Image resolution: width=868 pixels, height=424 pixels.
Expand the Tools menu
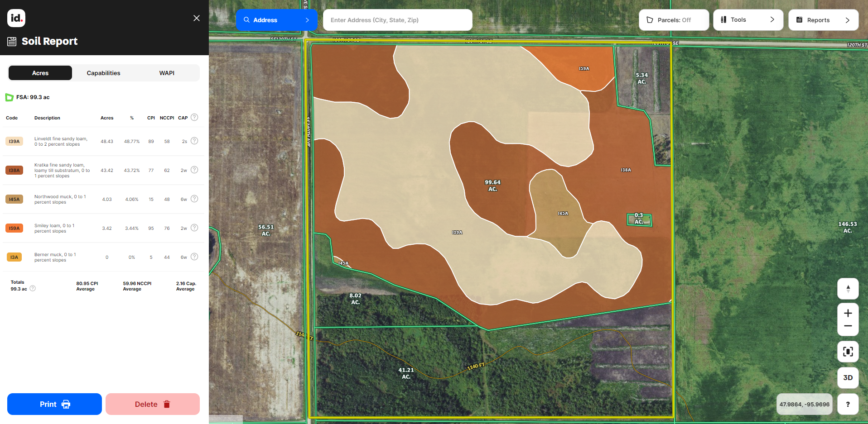pos(747,20)
